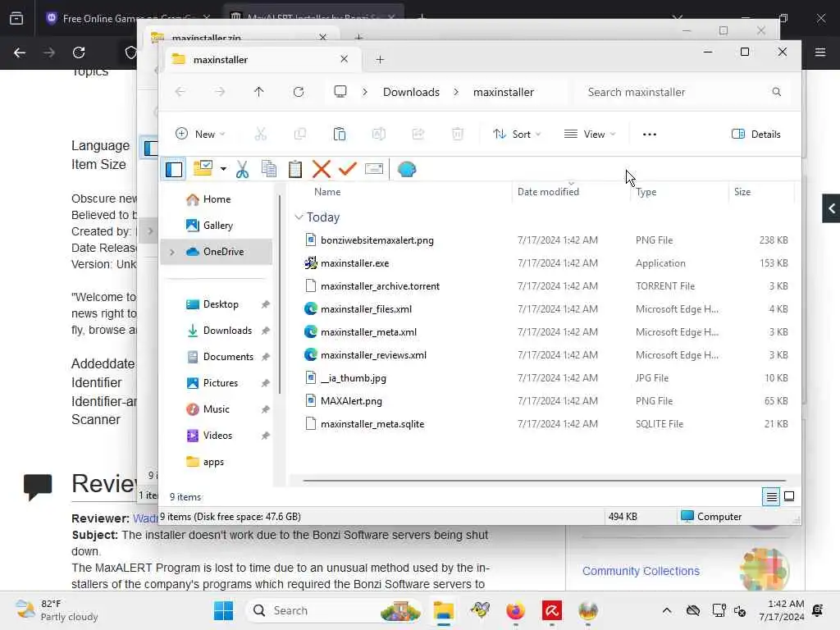Click the horizontal scrollbar in file list
The image size is (840, 630).
coord(545,481)
